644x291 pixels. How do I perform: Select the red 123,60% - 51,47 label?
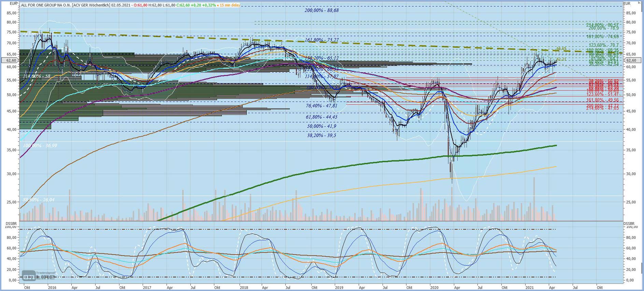tap(602, 94)
